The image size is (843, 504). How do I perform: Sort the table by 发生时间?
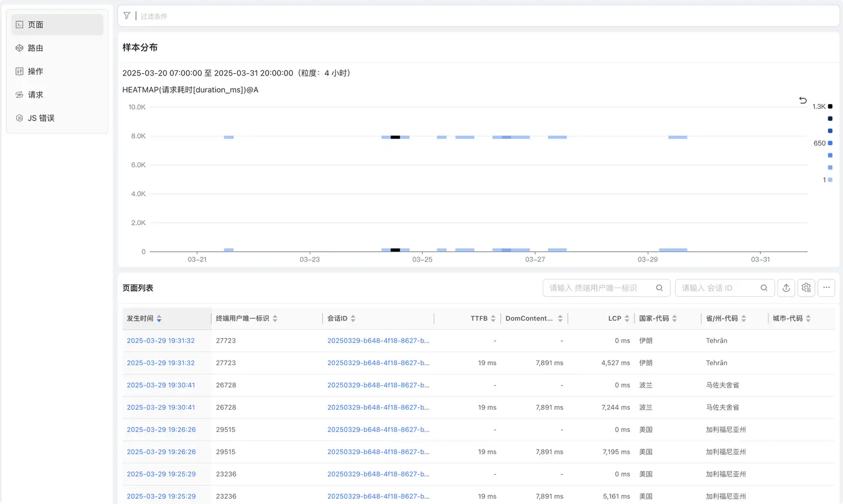(x=159, y=318)
